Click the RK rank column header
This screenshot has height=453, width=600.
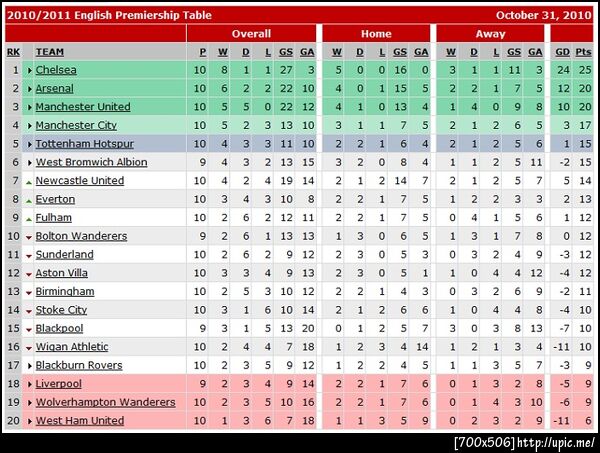click(x=13, y=51)
